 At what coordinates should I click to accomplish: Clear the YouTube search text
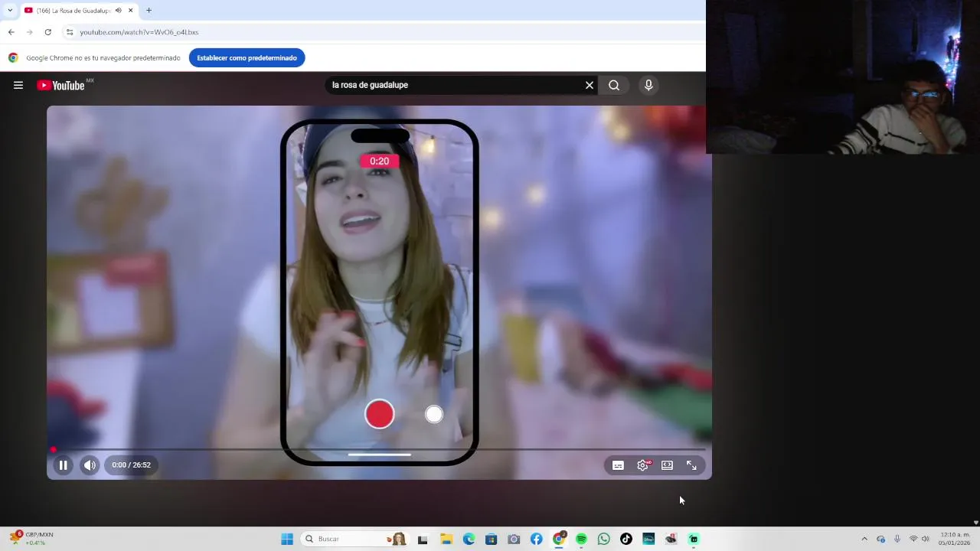click(590, 85)
